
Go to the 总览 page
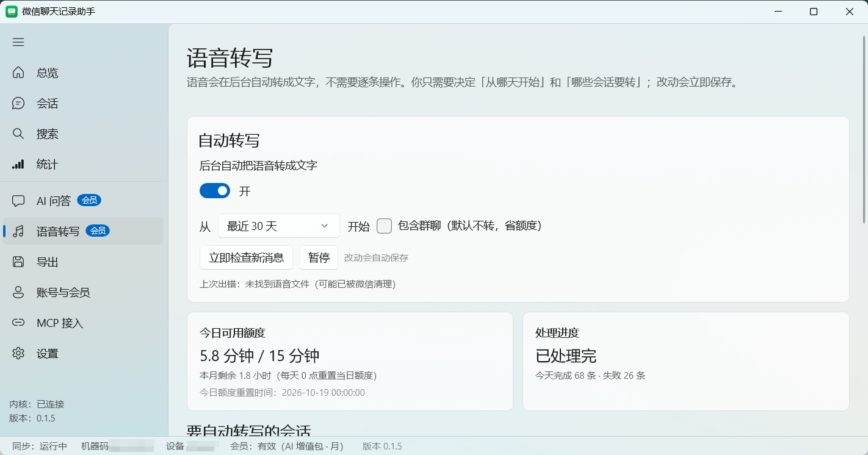pos(83,73)
